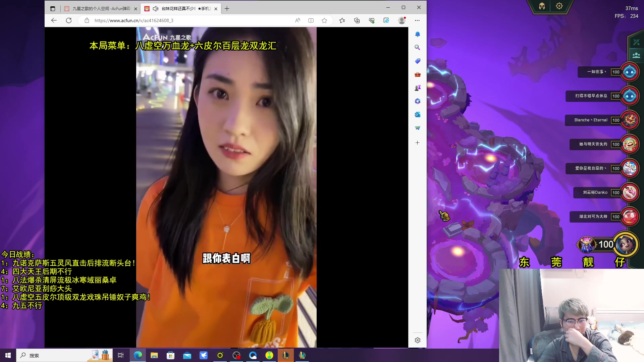644x362 pixels.
Task: Toggle split screen view in the address bar
Action: [311, 20]
